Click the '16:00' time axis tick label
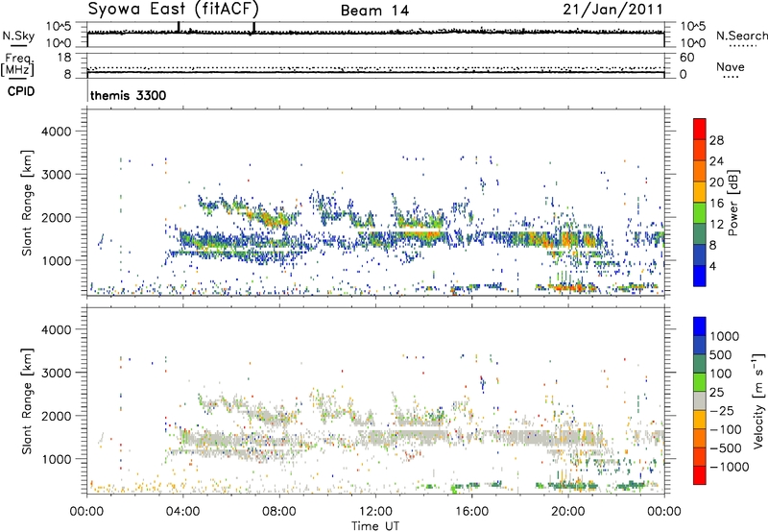The width and height of the screenshot is (768, 532). click(471, 512)
